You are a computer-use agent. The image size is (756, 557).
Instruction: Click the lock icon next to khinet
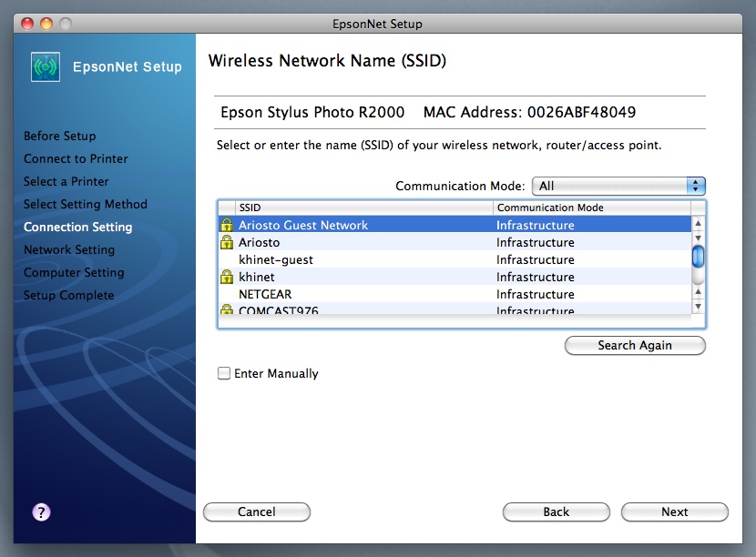coord(227,277)
